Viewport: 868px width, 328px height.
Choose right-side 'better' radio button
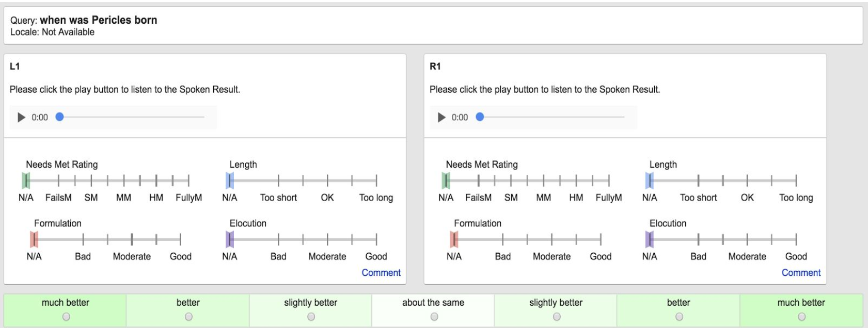(679, 317)
